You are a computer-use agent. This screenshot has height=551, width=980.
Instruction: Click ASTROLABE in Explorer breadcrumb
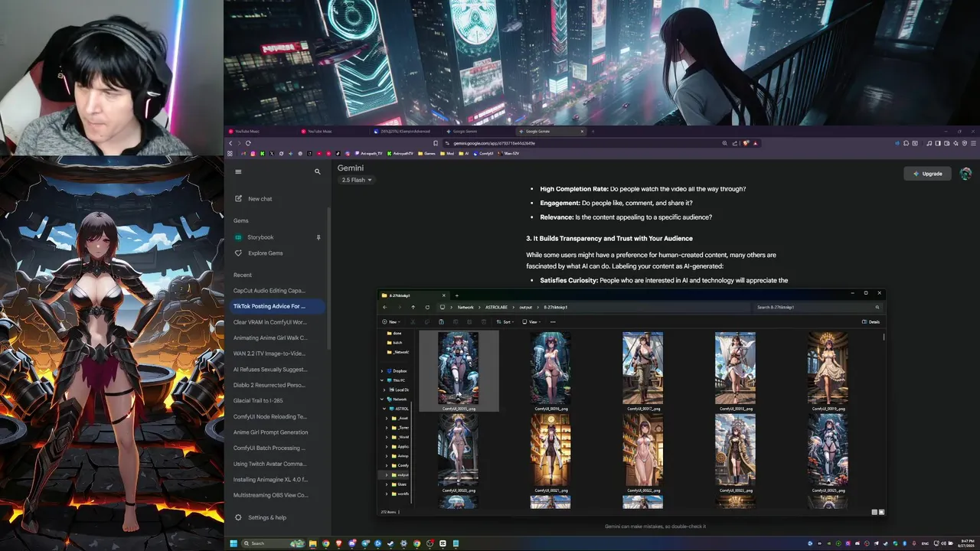tap(496, 307)
